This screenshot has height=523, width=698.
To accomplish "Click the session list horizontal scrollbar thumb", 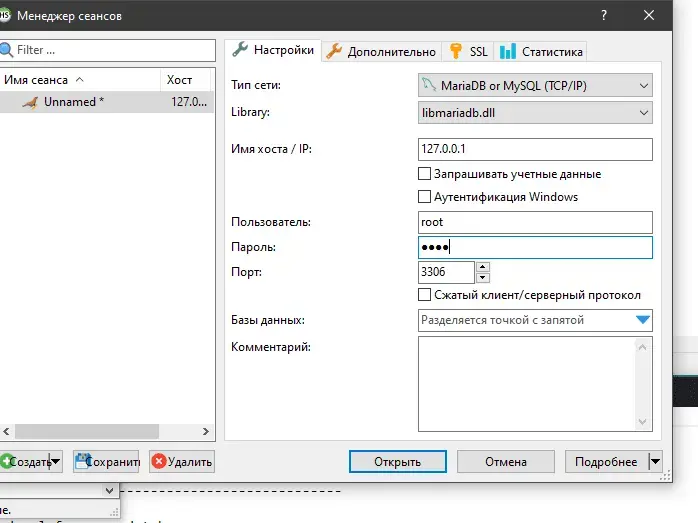I will pyautogui.click(x=87, y=431).
